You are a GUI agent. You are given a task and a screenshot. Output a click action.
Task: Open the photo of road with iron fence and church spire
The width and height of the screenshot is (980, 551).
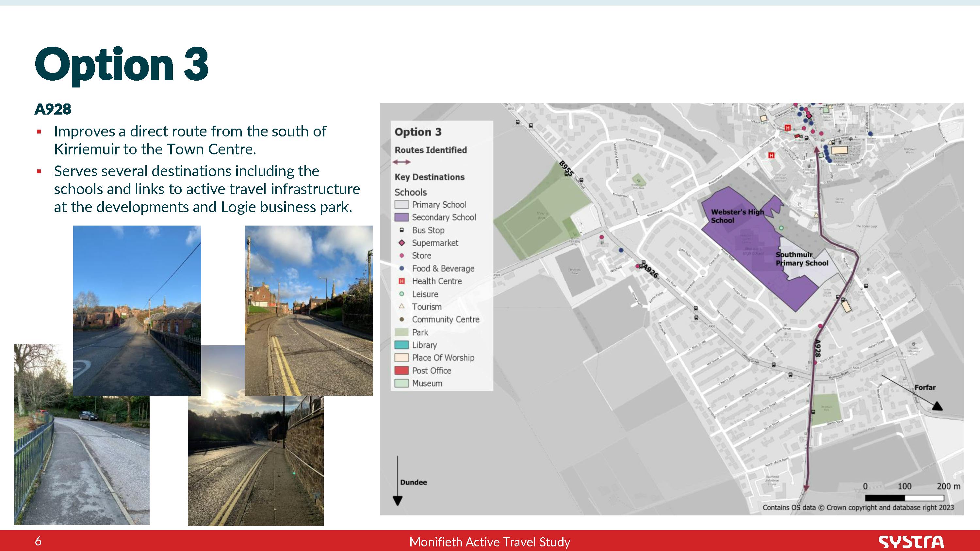click(x=137, y=310)
